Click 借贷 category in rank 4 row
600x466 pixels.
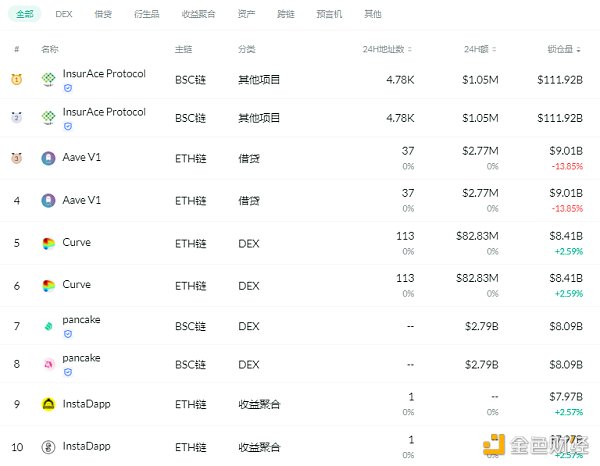click(x=249, y=200)
